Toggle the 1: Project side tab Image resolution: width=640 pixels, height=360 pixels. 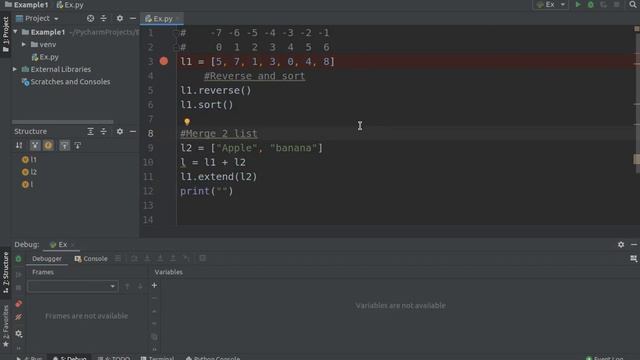coord(5,35)
